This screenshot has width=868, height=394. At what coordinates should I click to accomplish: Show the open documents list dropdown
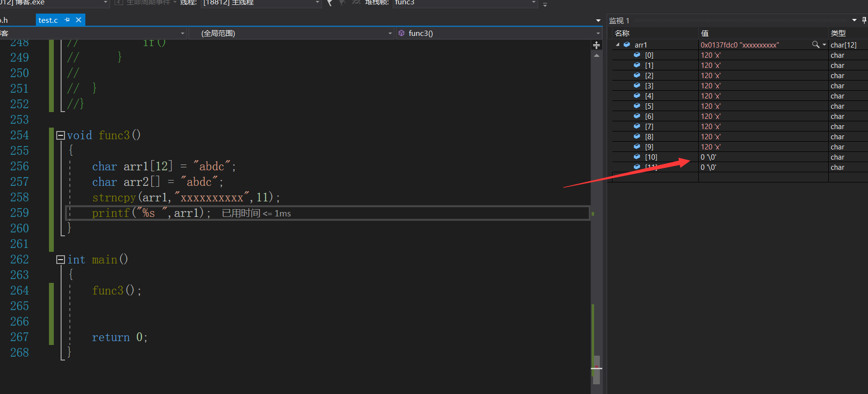coord(598,20)
